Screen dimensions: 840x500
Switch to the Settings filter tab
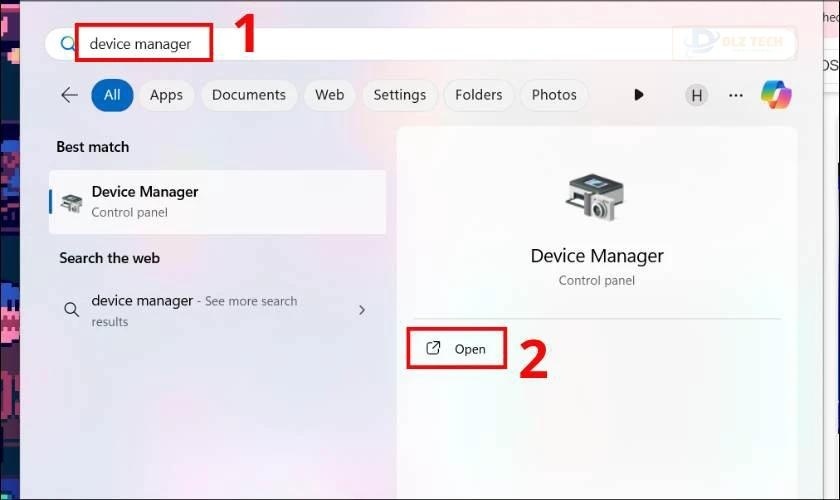coord(400,95)
